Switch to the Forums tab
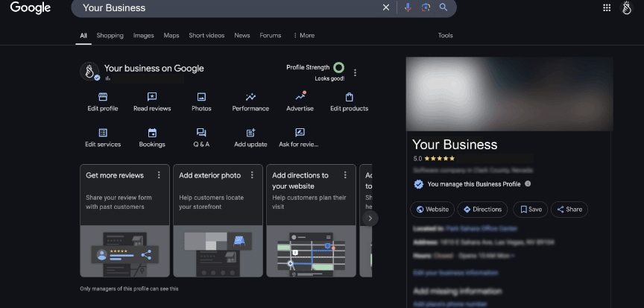 pyautogui.click(x=271, y=35)
